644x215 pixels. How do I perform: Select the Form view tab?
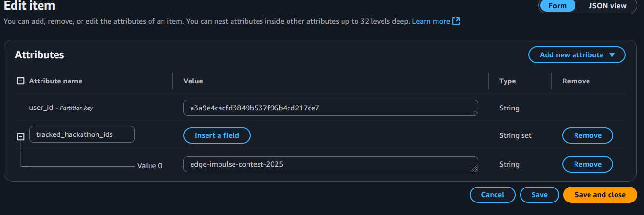point(558,6)
